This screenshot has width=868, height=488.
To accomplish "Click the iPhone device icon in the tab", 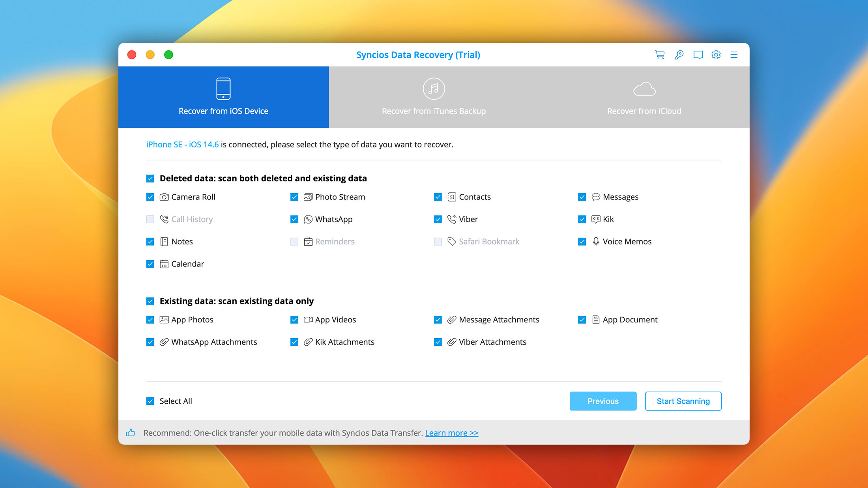I will click(223, 88).
